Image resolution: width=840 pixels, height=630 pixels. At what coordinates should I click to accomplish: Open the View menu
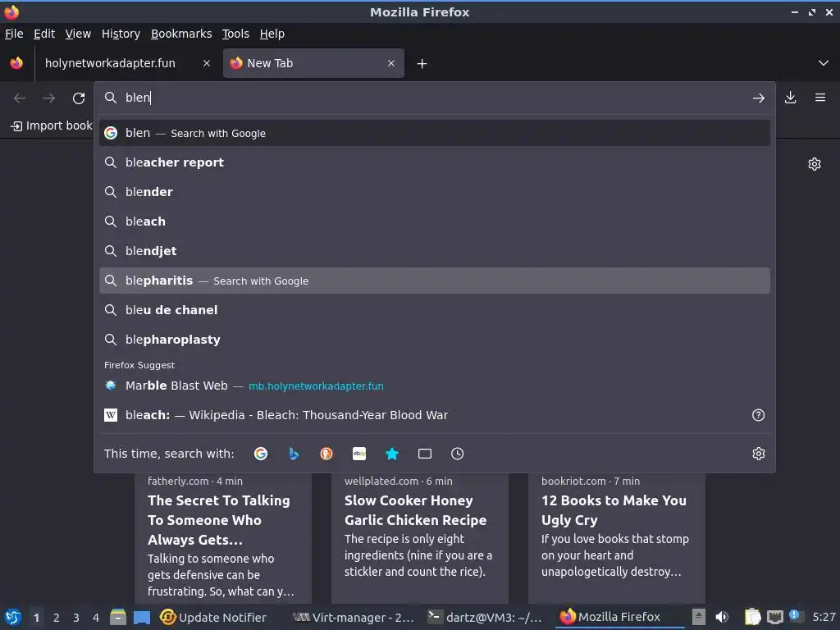[78, 34]
